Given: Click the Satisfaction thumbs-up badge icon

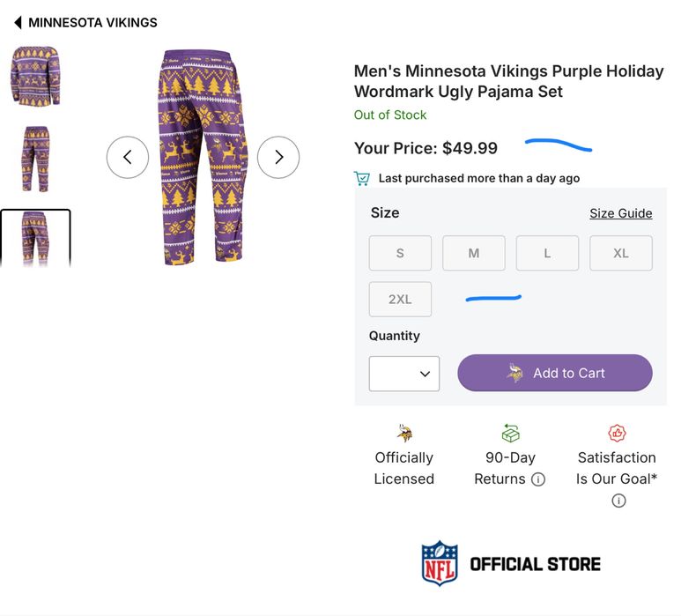Looking at the screenshot, I should click(617, 433).
